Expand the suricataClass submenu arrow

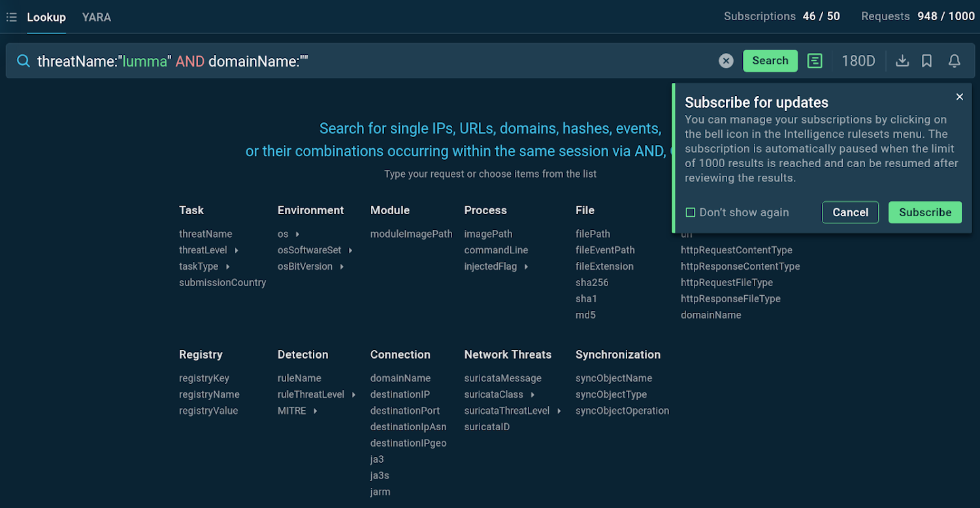click(x=532, y=394)
